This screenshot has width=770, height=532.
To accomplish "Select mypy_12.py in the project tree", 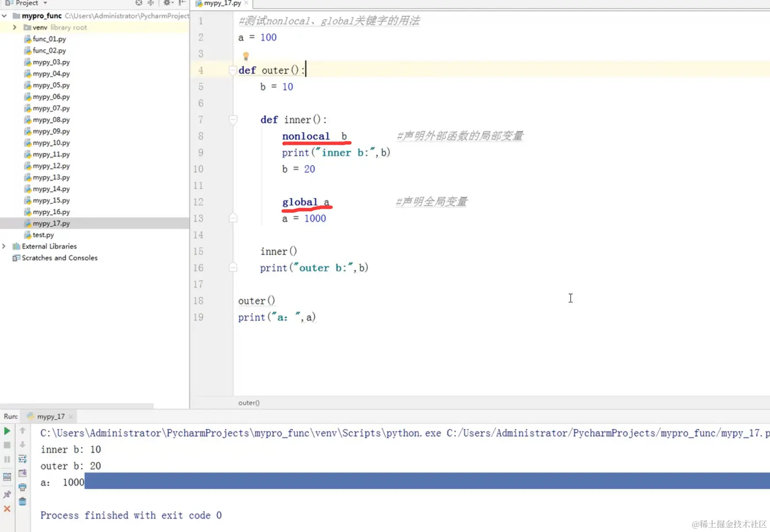I will click(51, 166).
